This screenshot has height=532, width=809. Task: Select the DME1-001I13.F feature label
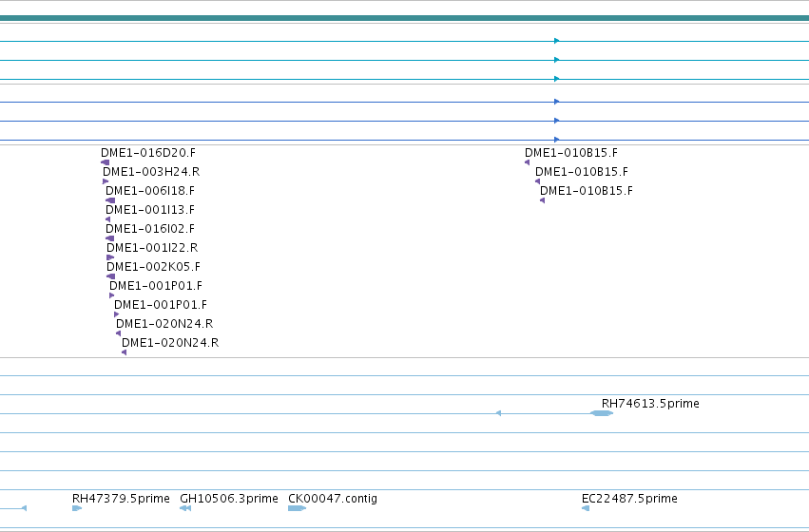pos(150,210)
